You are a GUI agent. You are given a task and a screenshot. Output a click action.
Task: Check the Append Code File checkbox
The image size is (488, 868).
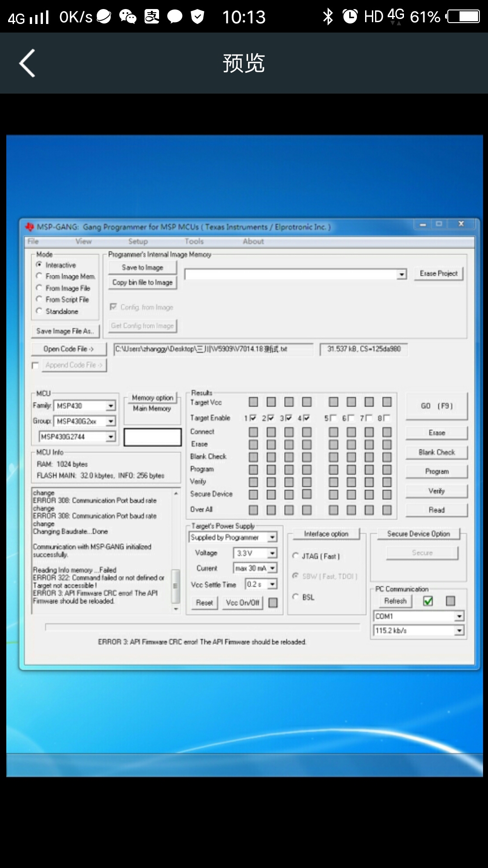click(35, 365)
